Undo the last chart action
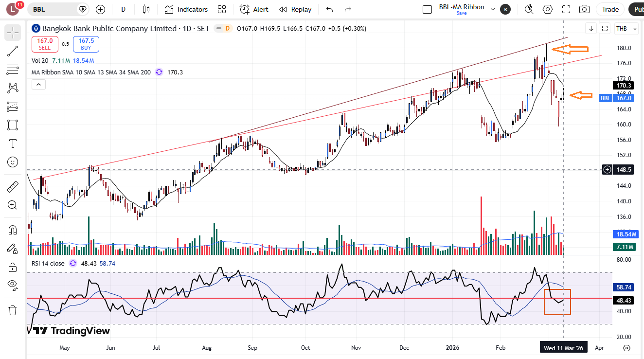The width and height of the screenshot is (644, 359). 330,9
